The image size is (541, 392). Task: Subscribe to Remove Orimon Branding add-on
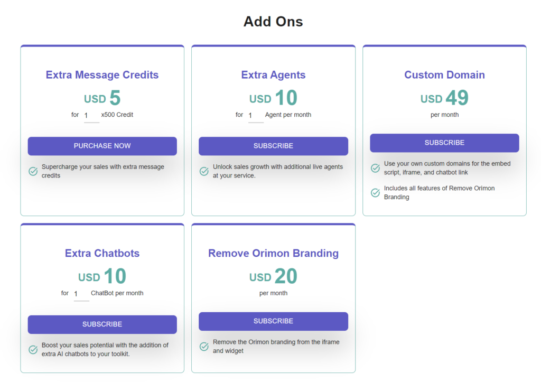tap(273, 321)
